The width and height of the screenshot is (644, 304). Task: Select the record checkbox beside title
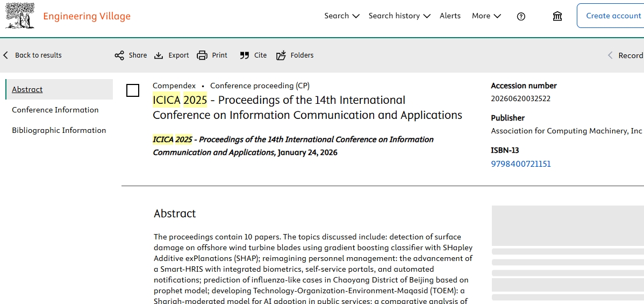coord(133,90)
